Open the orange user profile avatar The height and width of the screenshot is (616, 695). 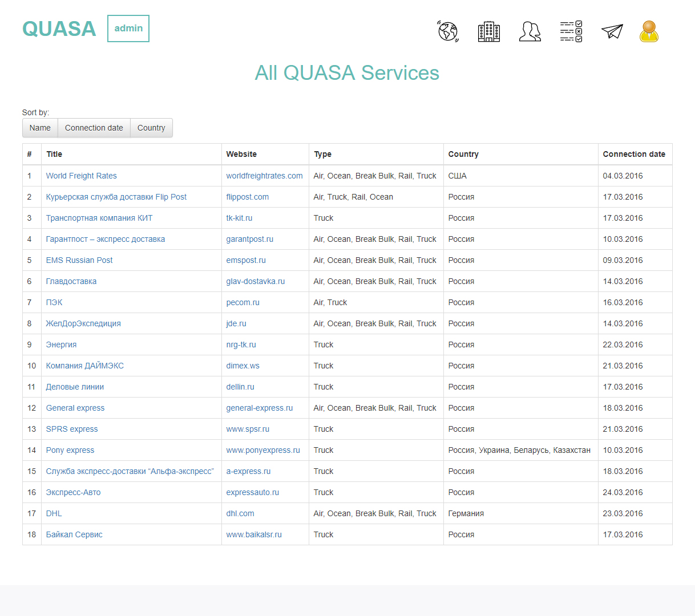coord(649,31)
